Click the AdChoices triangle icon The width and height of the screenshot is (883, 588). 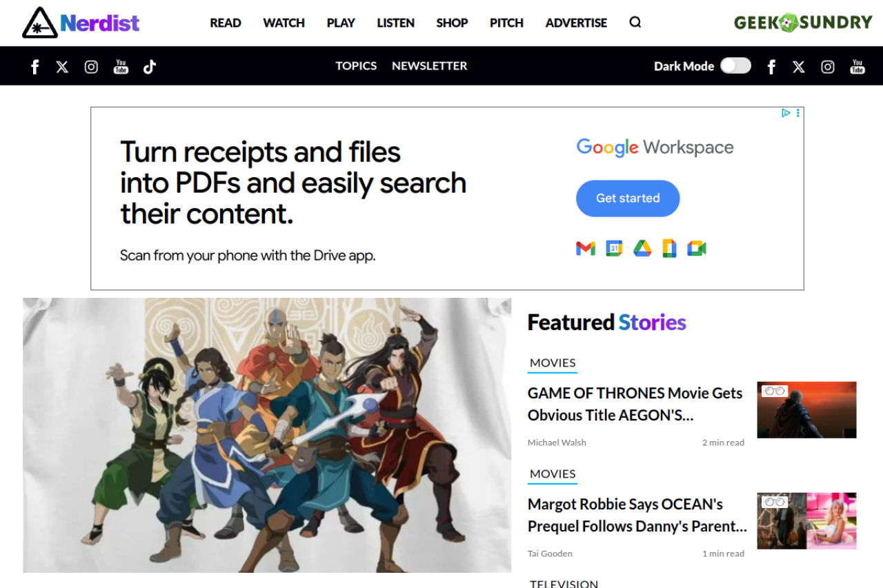(786, 113)
